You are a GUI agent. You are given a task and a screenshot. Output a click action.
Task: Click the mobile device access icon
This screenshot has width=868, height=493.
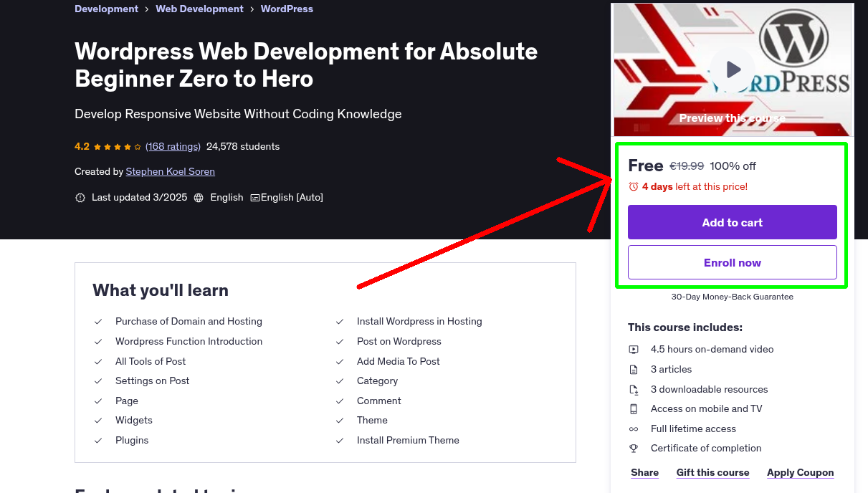tap(634, 409)
